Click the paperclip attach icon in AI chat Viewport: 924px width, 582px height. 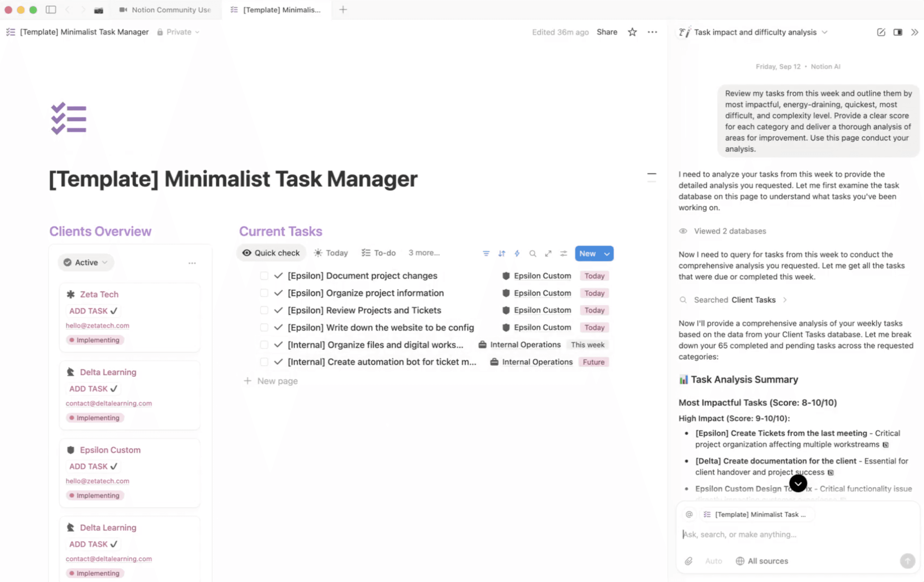pyautogui.click(x=688, y=561)
